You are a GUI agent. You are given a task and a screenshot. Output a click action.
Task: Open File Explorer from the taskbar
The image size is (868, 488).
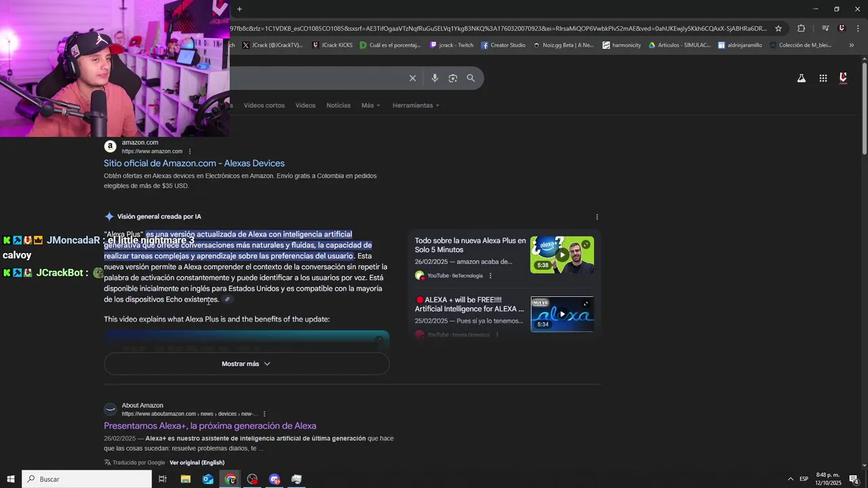186,479
